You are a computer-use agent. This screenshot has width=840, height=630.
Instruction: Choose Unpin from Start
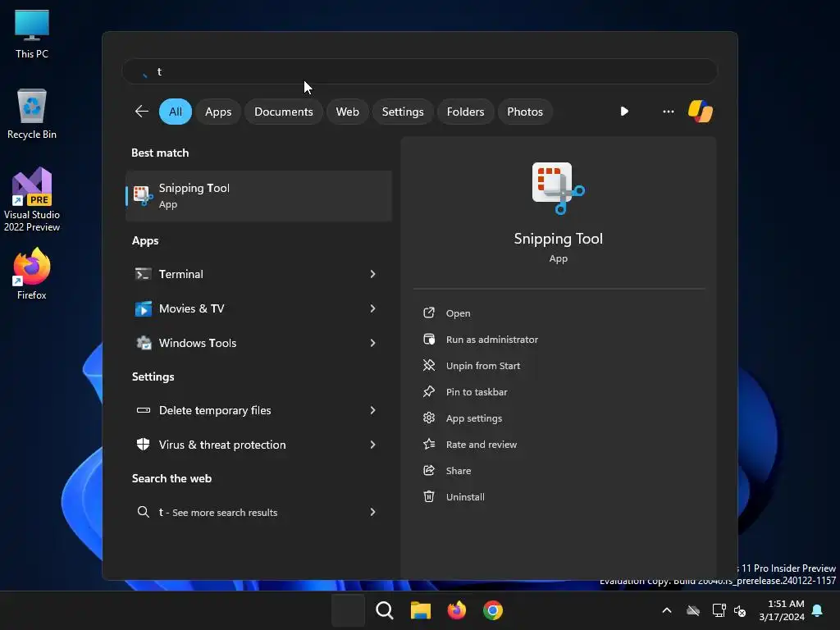coord(482,366)
